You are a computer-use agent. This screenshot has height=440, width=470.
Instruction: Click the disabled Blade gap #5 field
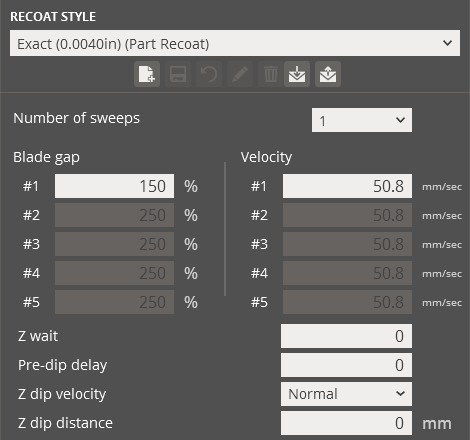coord(114,302)
